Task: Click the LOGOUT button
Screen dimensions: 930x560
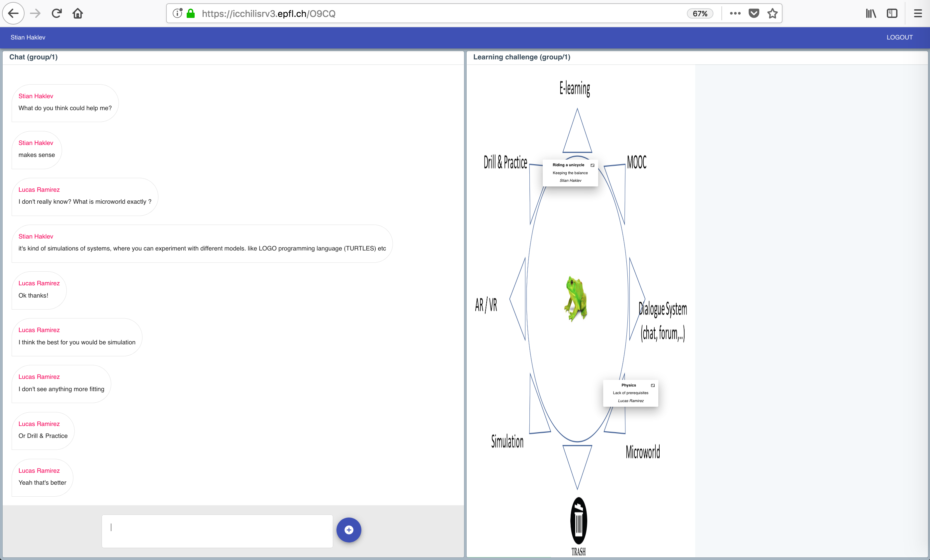Action: 899,37
